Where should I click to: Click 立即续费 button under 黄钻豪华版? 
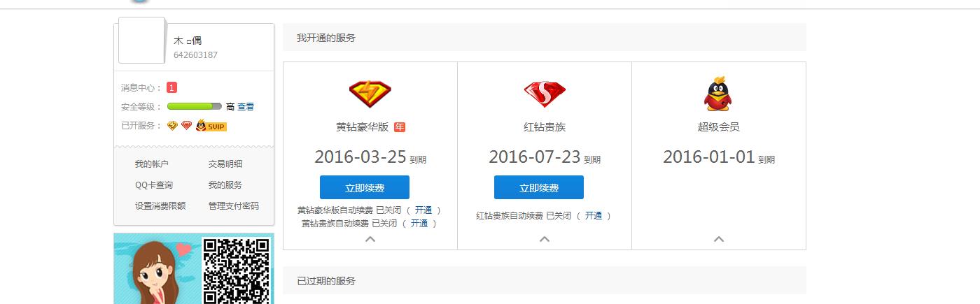pyautogui.click(x=365, y=187)
